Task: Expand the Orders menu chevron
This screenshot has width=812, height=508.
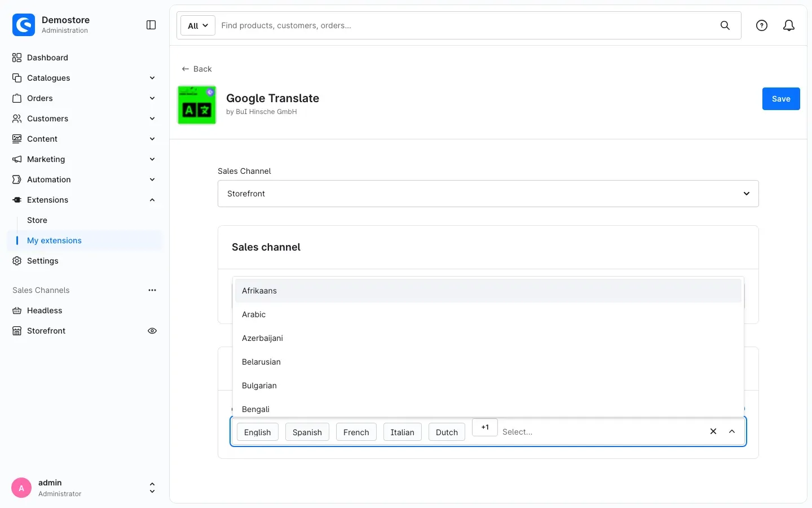Action: (x=152, y=98)
